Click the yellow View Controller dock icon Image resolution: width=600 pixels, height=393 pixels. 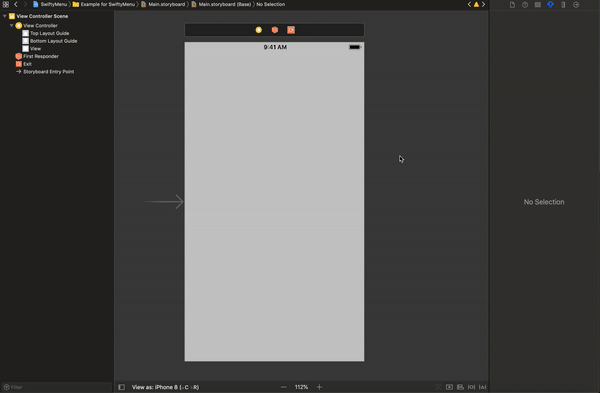pos(259,30)
